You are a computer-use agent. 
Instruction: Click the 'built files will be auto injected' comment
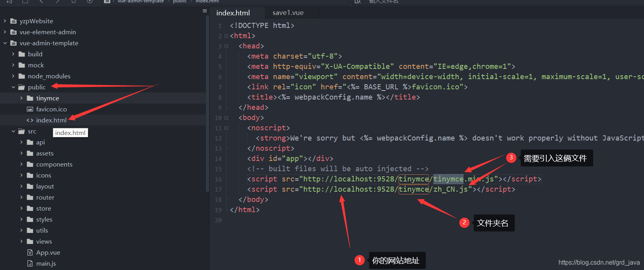point(338,169)
